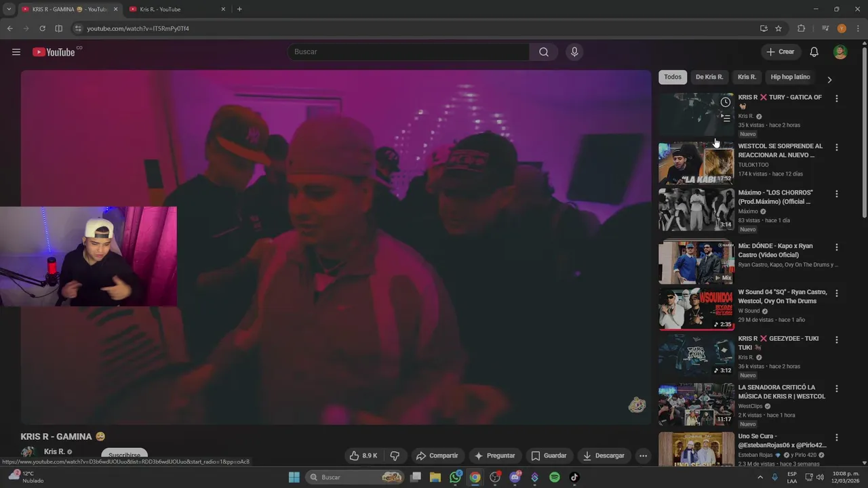
Task: Open the taskbar clock 10:08 p. m.
Action: click(x=844, y=477)
